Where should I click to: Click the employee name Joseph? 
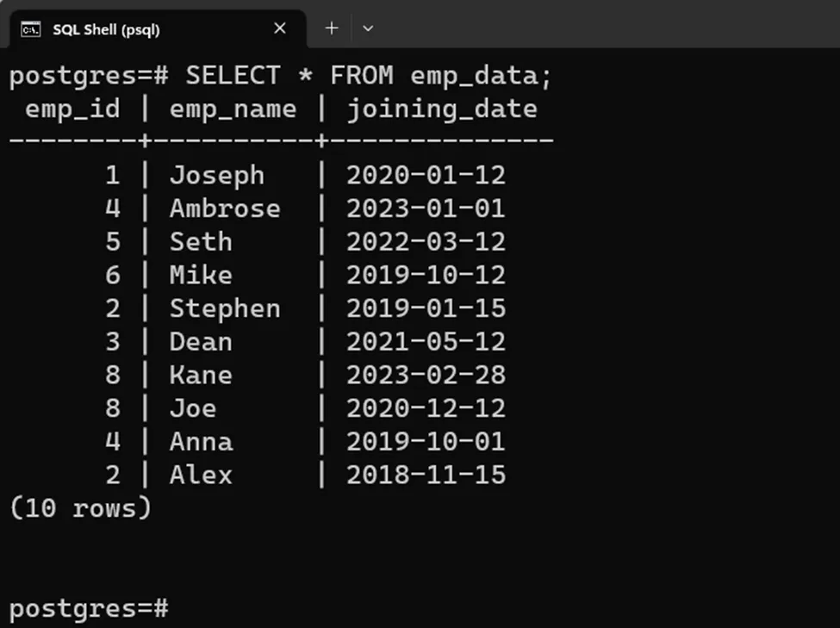coord(217,175)
